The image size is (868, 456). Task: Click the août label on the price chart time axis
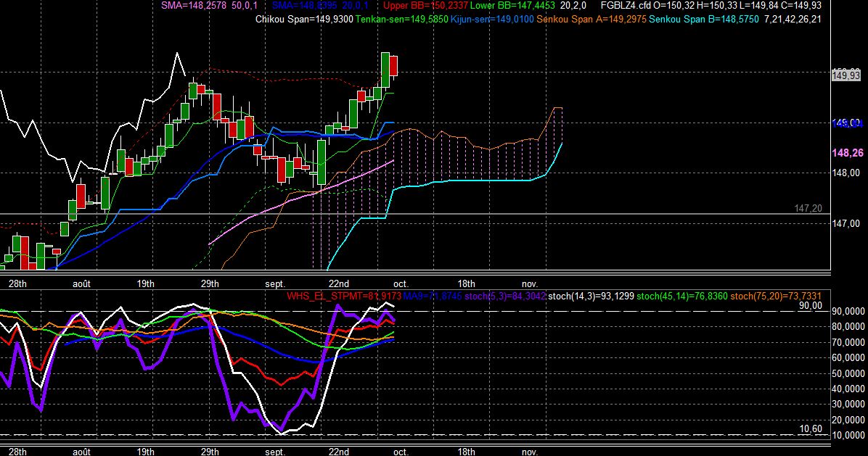[x=81, y=283]
